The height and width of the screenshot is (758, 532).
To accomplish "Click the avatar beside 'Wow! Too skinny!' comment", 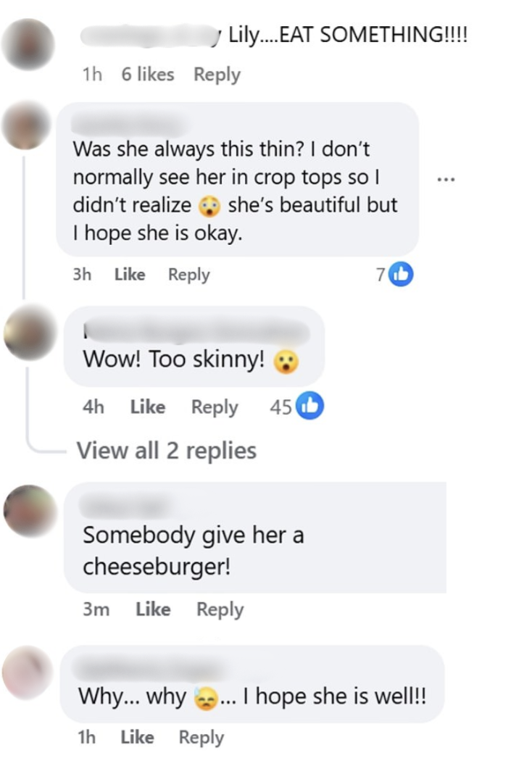I will pos(29,334).
